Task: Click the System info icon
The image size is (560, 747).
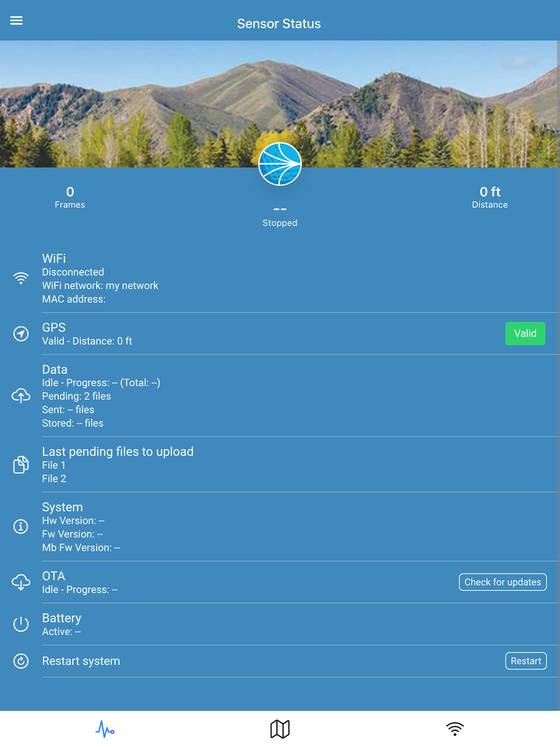Action: (x=21, y=527)
